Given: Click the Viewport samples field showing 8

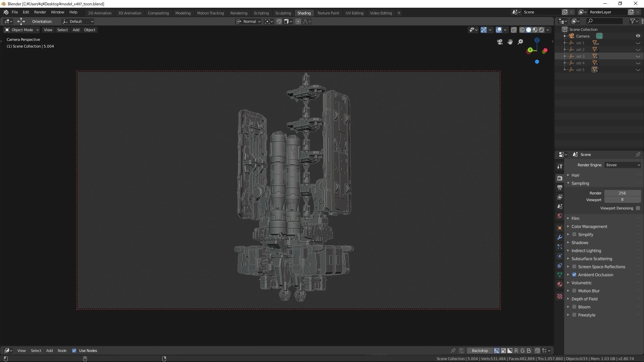Looking at the screenshot, I should coord(622,200).
